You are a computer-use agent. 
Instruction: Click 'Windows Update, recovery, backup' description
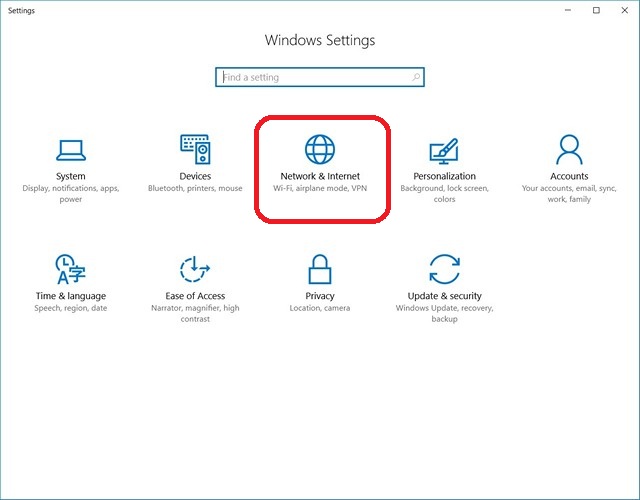pos(444,313)
